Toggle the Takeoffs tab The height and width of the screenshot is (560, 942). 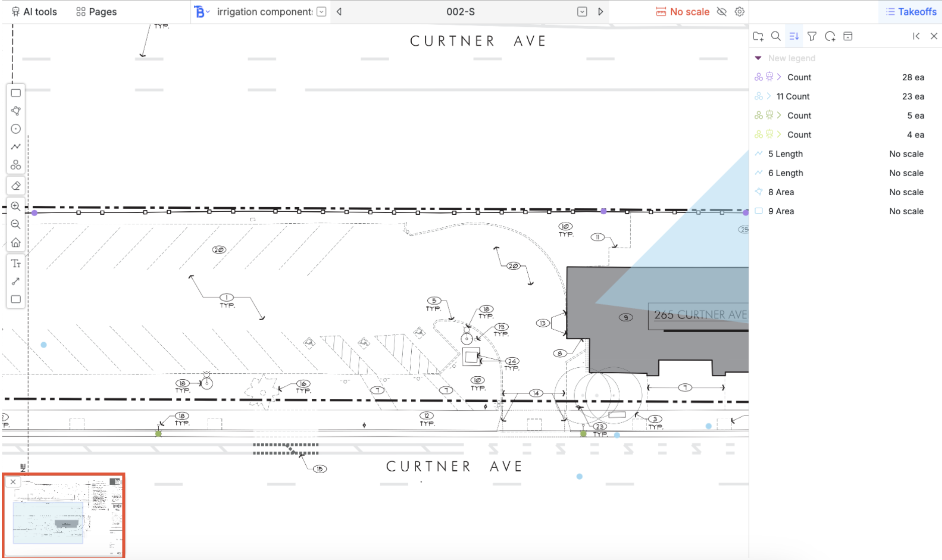[911, 12]
